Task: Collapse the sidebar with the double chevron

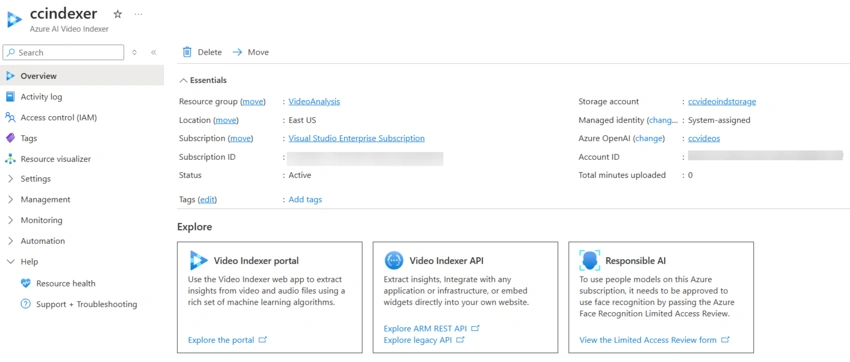Action: 153,53
